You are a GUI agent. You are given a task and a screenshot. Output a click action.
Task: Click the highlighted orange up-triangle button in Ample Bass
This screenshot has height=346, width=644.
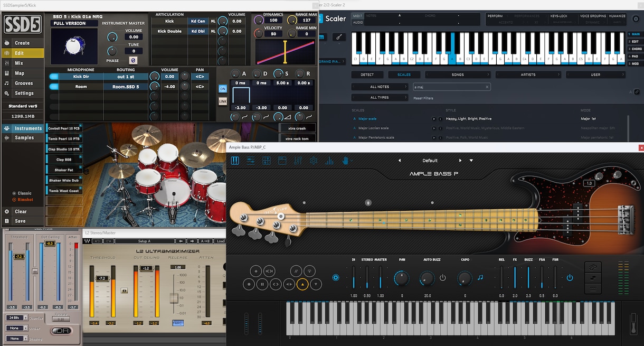pyautogui.click(x=302, y=284)
